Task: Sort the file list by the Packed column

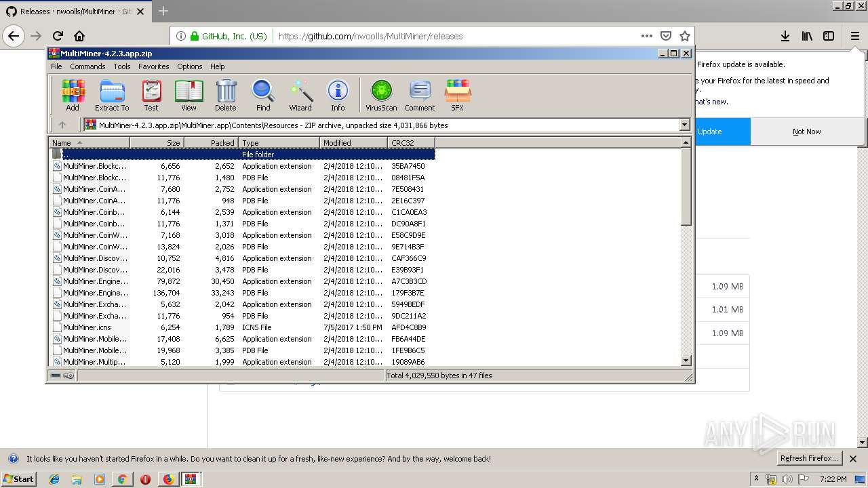Action: pos(211,142)
